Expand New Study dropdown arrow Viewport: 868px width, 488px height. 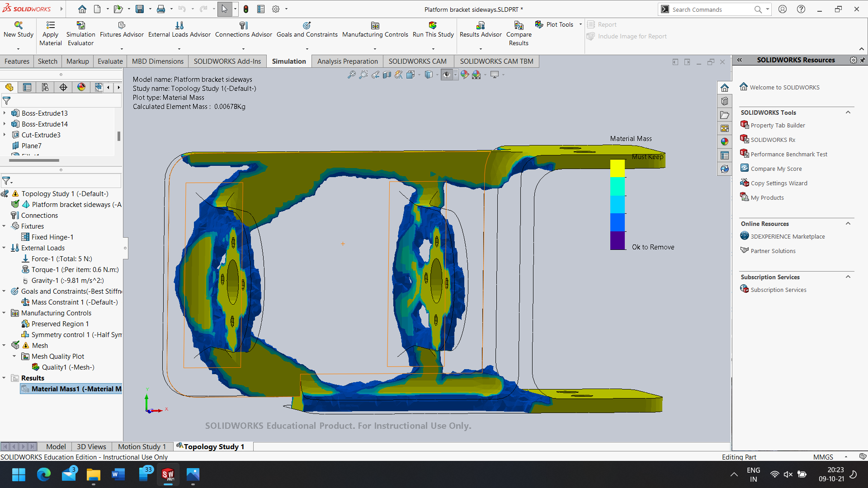coord(19,49)
